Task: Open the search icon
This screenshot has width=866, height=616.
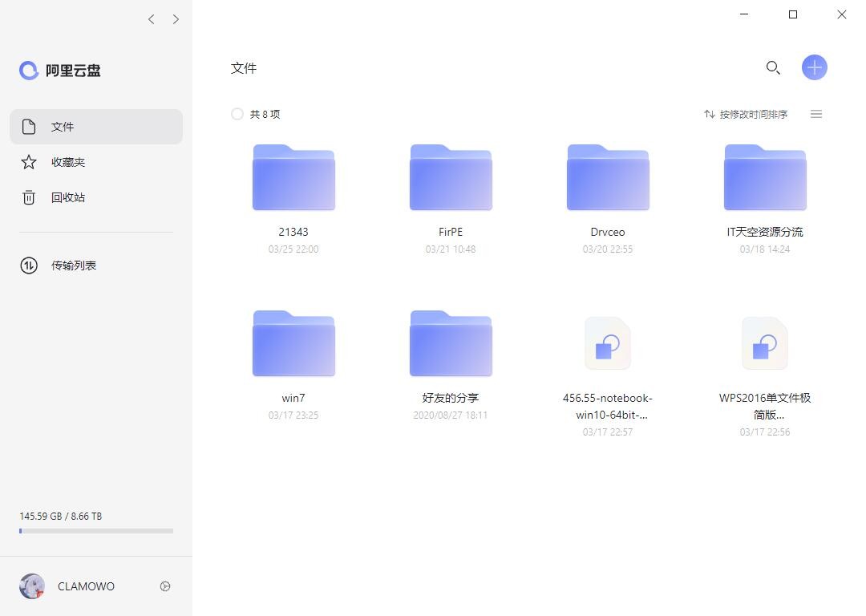Action: click(772, 67)
